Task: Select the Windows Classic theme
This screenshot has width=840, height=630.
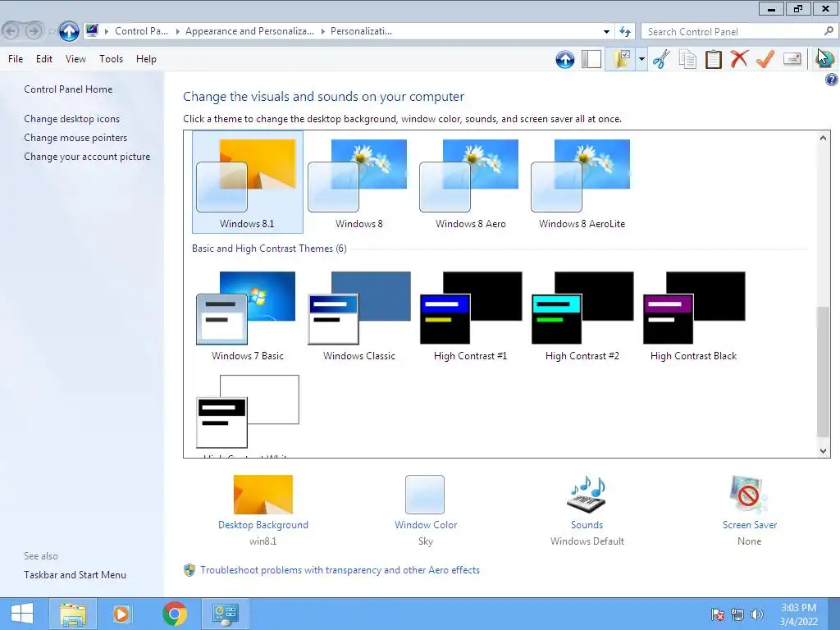Action: [359, 315]
